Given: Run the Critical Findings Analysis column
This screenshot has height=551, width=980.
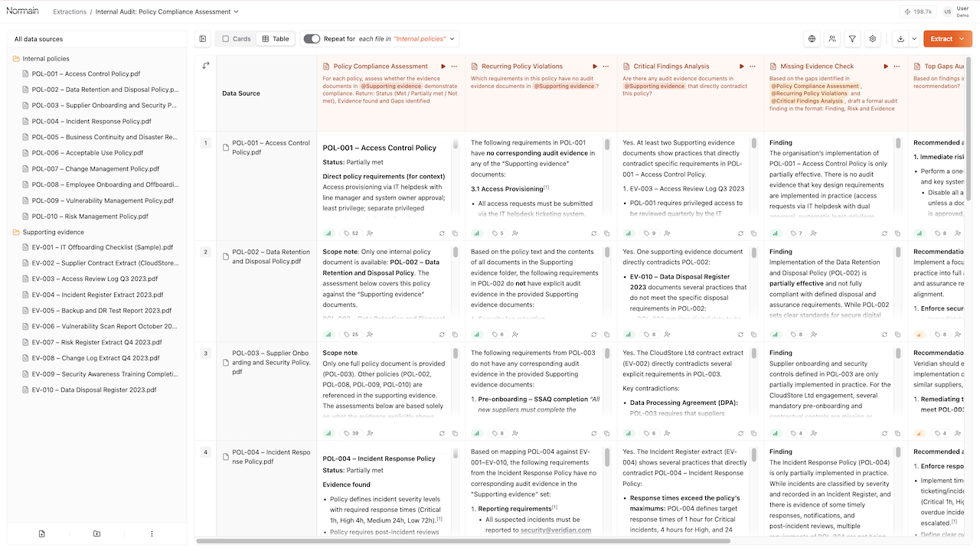Looking at the screenshot, I should (741, 67).
